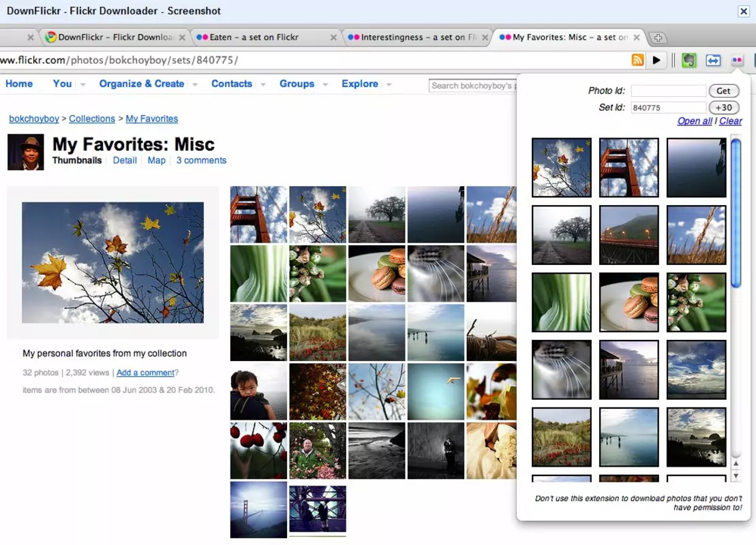Viewport: 756px width, 545px height.
Task: Click Clear link in popup
Action: click(731, 121)
